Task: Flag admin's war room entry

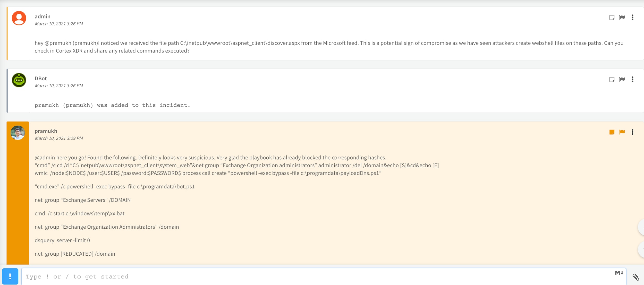Action: pos(622,18)
